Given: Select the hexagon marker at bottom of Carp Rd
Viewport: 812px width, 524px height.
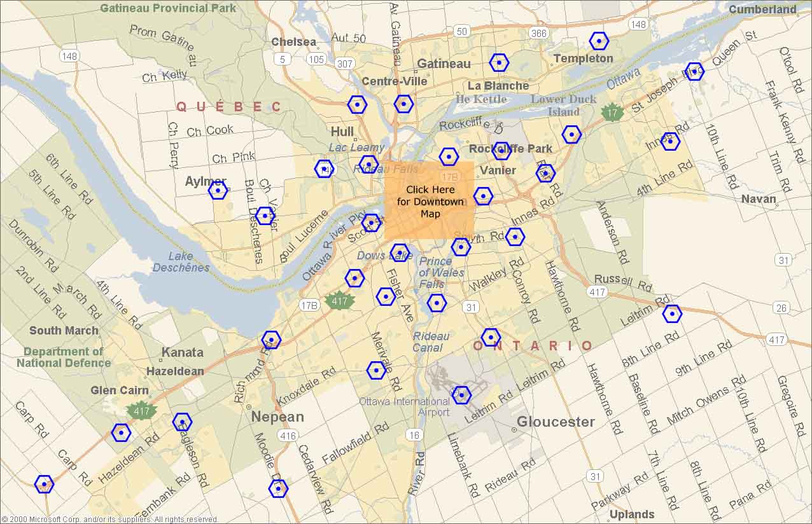Looking at the screenshot, I should [x=44, y=484].
